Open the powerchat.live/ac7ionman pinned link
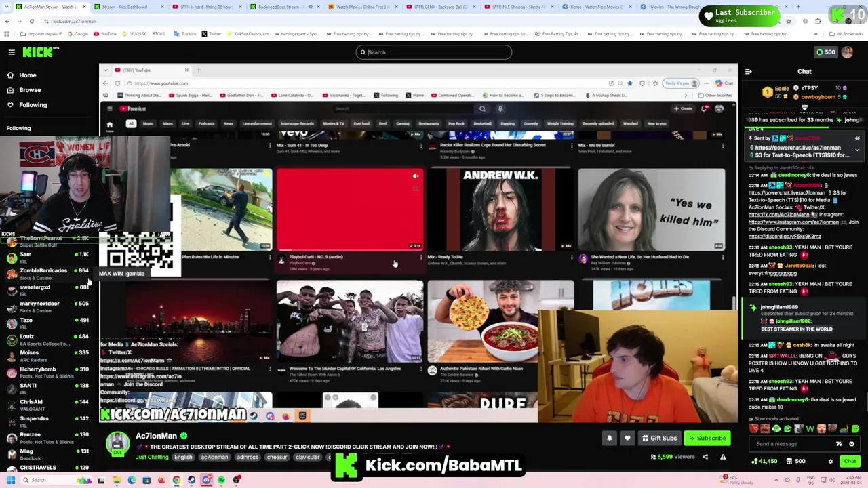868x488 pixels. coord(797,148)
